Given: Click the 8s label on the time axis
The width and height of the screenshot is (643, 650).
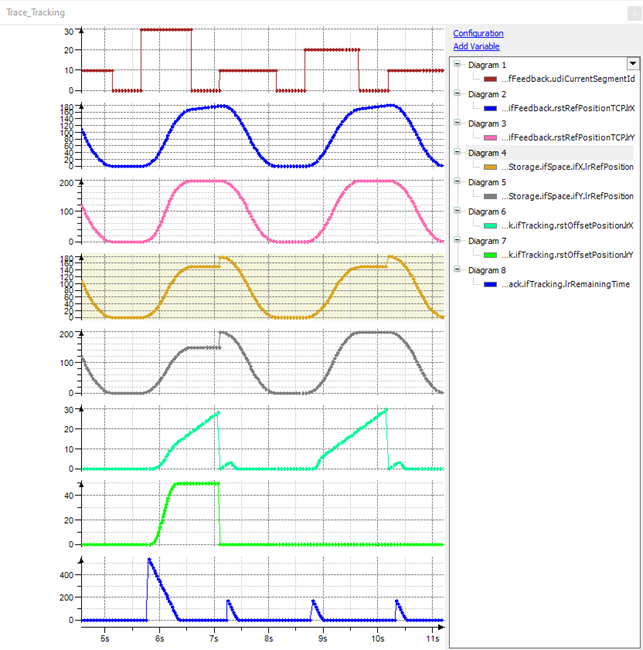Looking at the screenshot, I should [267, 636].
